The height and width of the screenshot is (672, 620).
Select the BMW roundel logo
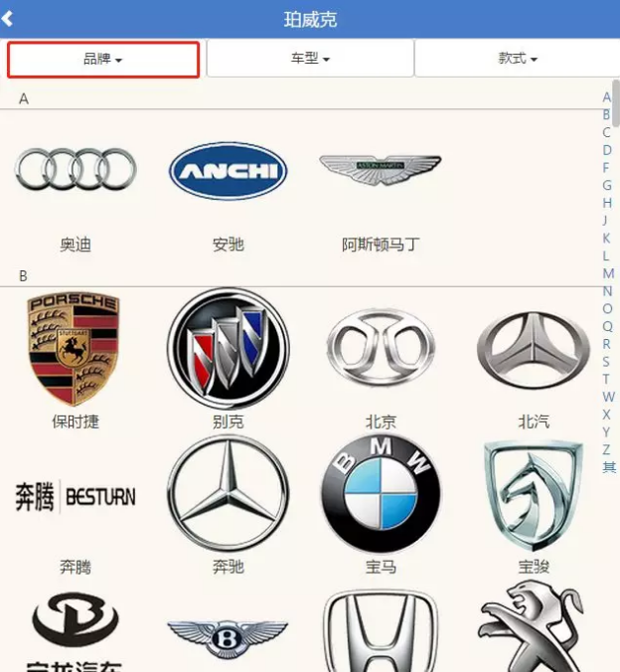tap(381, 494)
